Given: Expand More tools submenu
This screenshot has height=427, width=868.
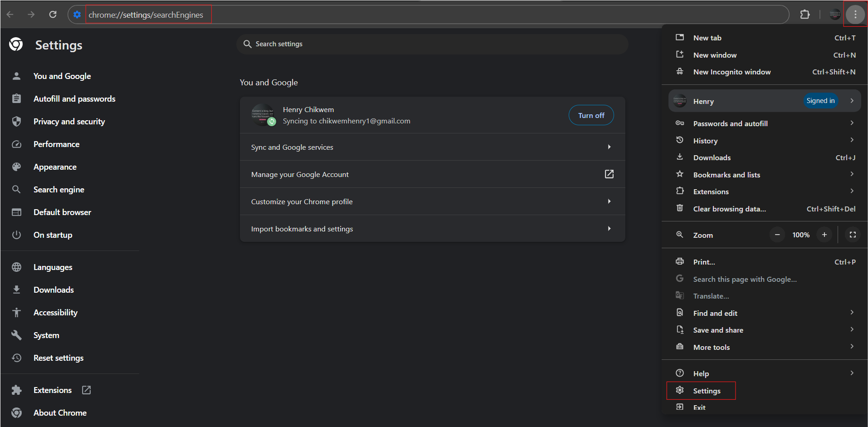Looking at the screenshot, I should 765,347.
